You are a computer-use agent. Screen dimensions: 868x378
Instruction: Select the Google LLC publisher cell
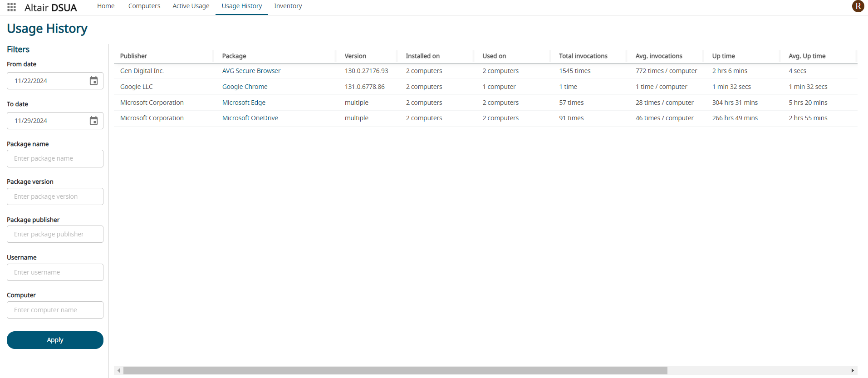(x=137, y=87)
